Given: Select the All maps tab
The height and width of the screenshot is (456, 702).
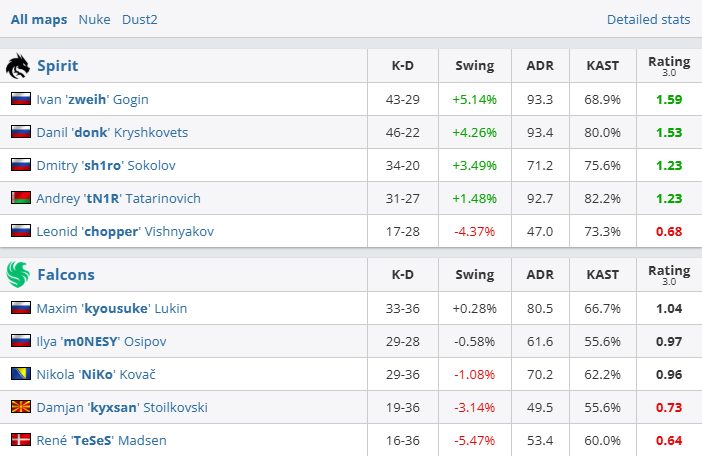Looking at the screenshot, I should [x=40, y=19].
